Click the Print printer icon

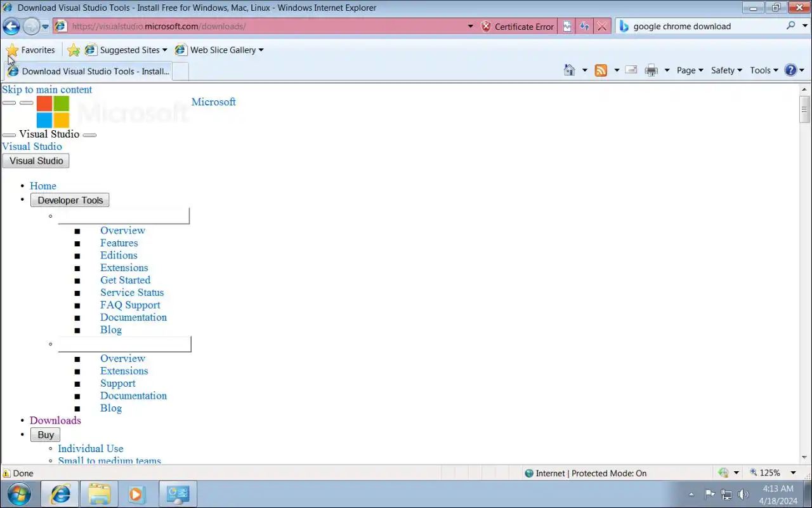(651, 70)
